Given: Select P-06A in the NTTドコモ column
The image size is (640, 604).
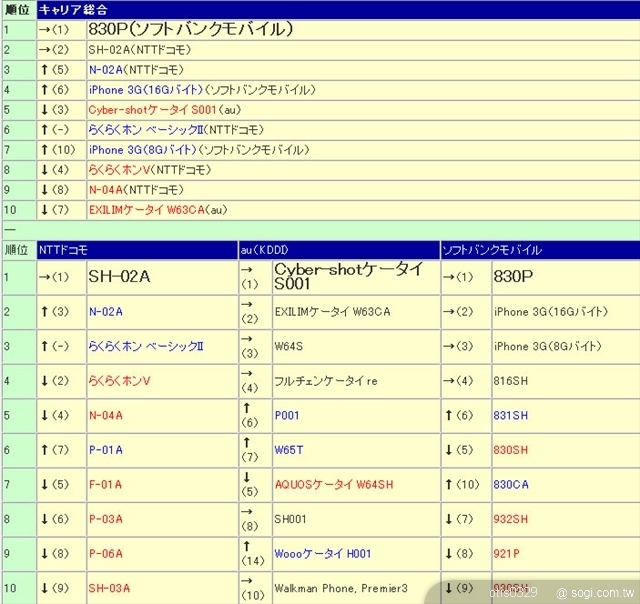Looking at the screenshot, I should (106, 554).
